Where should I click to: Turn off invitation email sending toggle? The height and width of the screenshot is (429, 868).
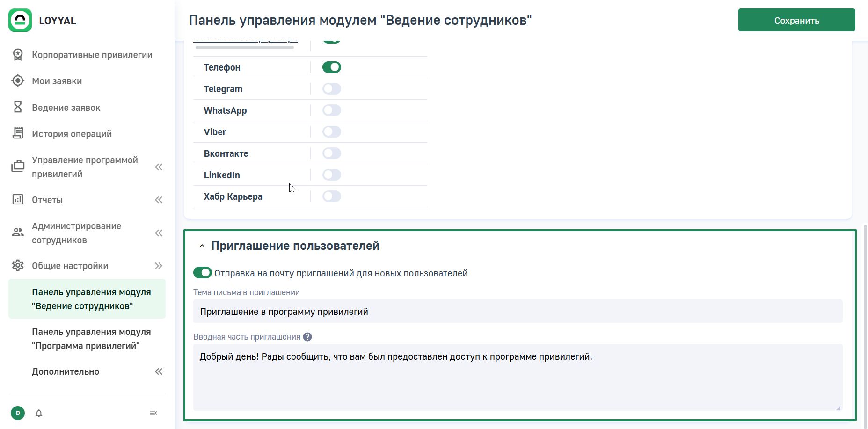coord(202,273)
